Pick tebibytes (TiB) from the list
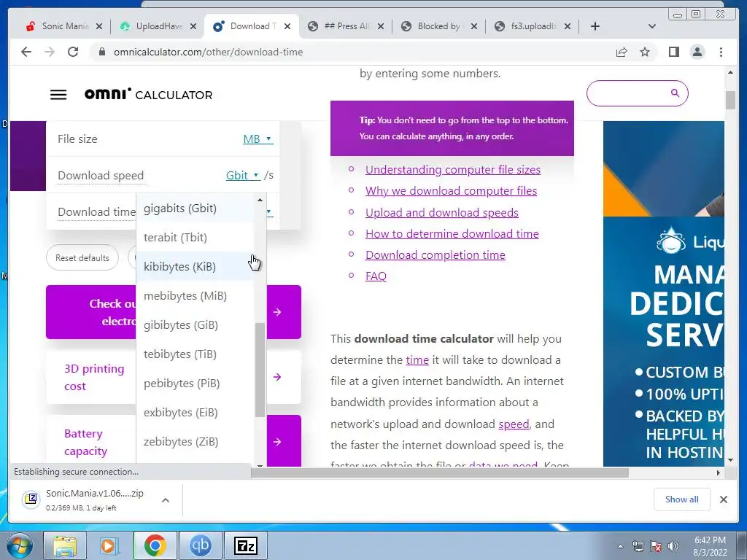Image resolution: width=747 pixels, height=560 pixels. point(195,354)
